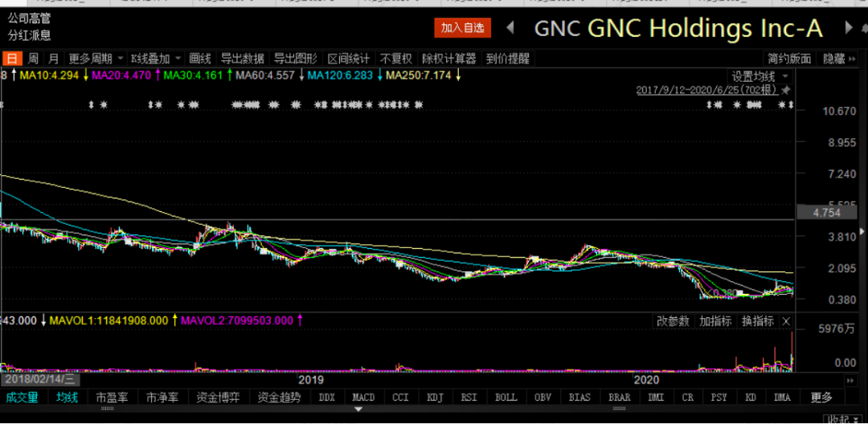Click MA30:4.161 indicator label
The height and width of the screenshot is (424, 868).
pyautogui.click(x=193, y=75)
